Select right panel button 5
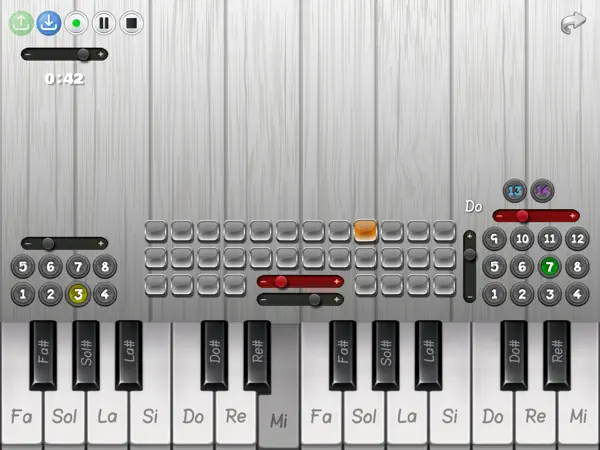Viewport: 600px width, 450px height. [494, 266]
